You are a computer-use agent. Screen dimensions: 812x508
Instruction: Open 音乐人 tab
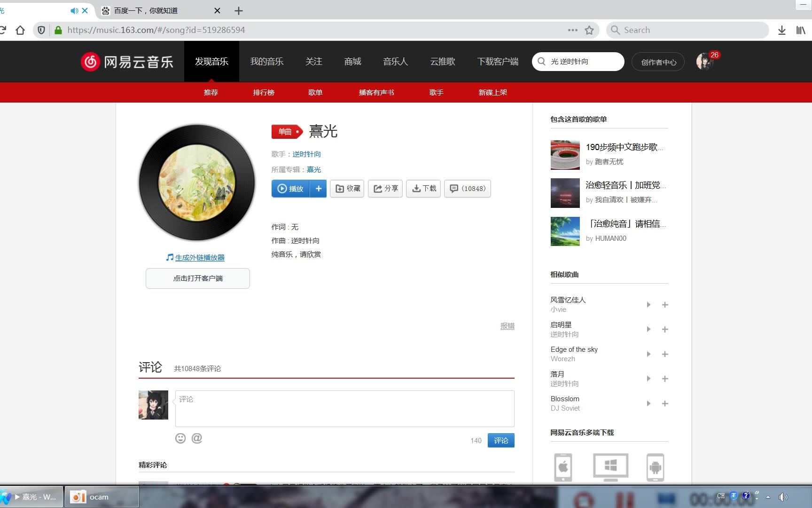click(x=395, y=62)
